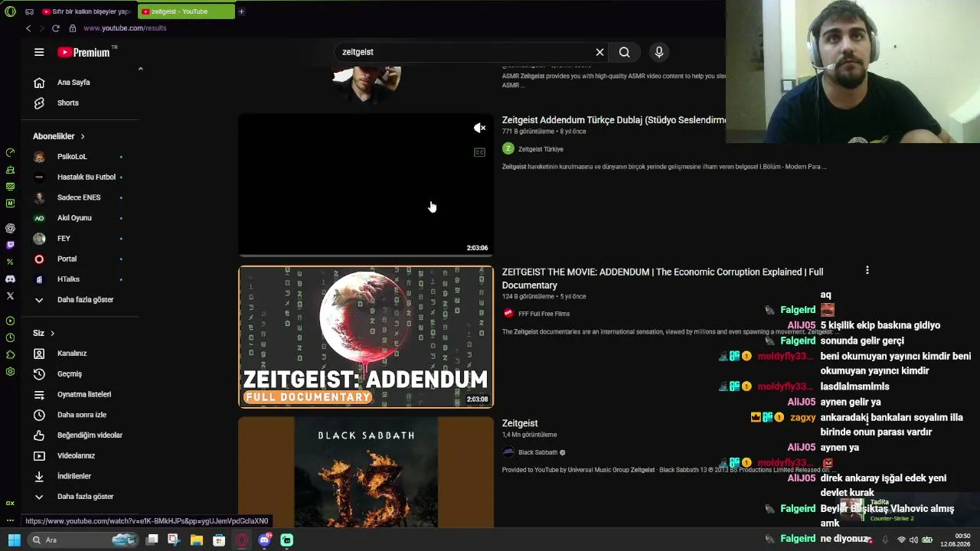Viewport: 980px width, 551px height.
Task: Open Kanalınız in the sidebar
Action: [72, 354]
